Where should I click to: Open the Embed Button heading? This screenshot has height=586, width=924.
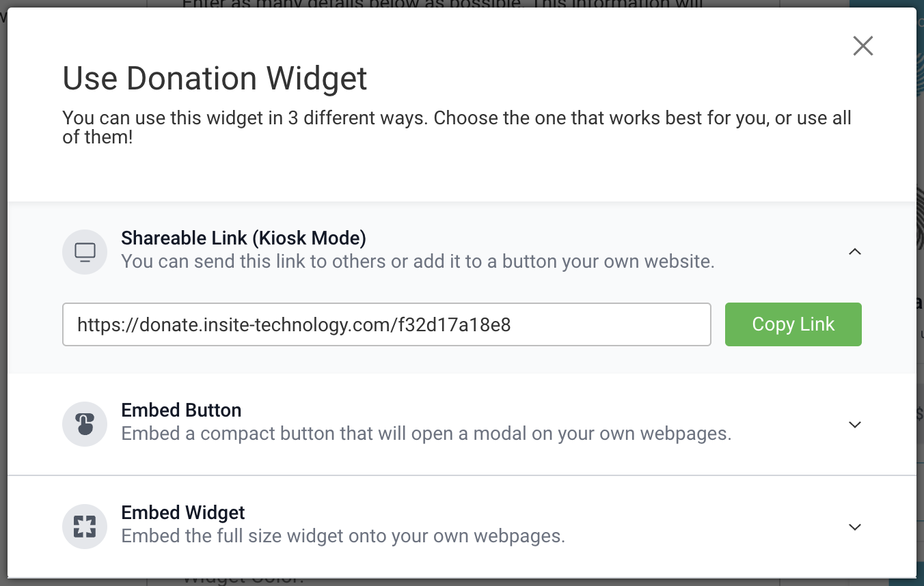(181, 410)
